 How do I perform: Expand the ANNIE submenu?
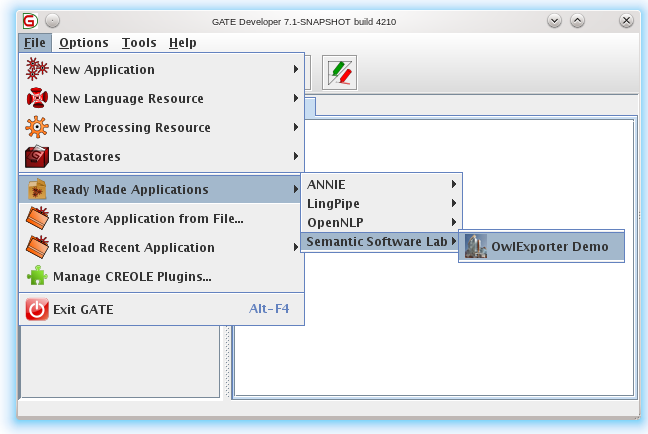tap(380, 185)
